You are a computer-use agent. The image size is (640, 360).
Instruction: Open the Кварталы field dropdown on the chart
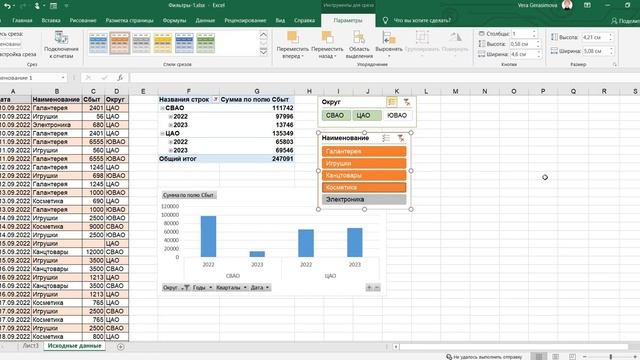click(231, 288)
